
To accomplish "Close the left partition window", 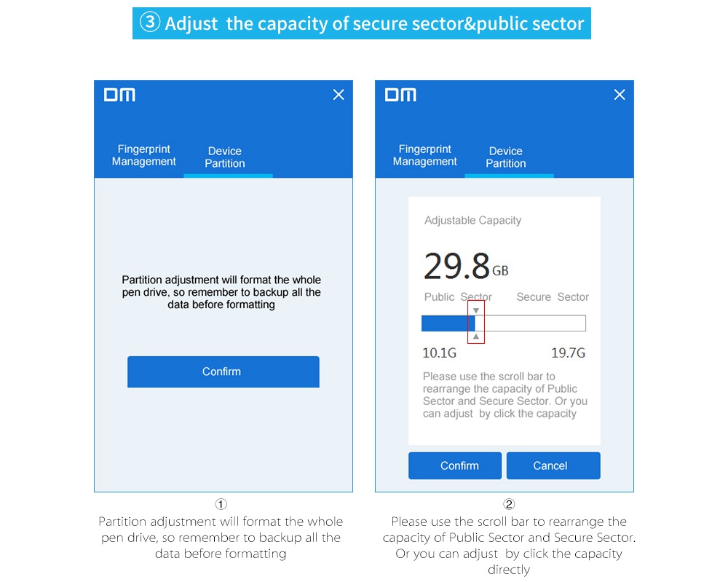I will tap(339, 95).
